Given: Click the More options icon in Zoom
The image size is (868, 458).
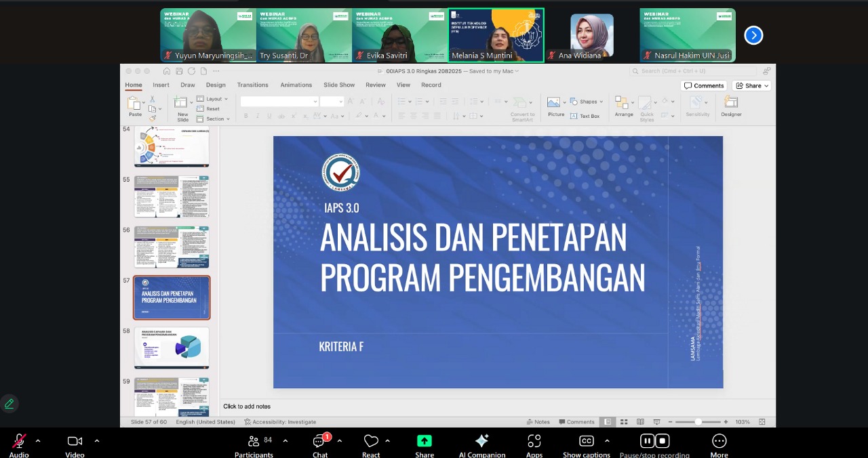Looking at the screenshot, I should pos(719,442).
